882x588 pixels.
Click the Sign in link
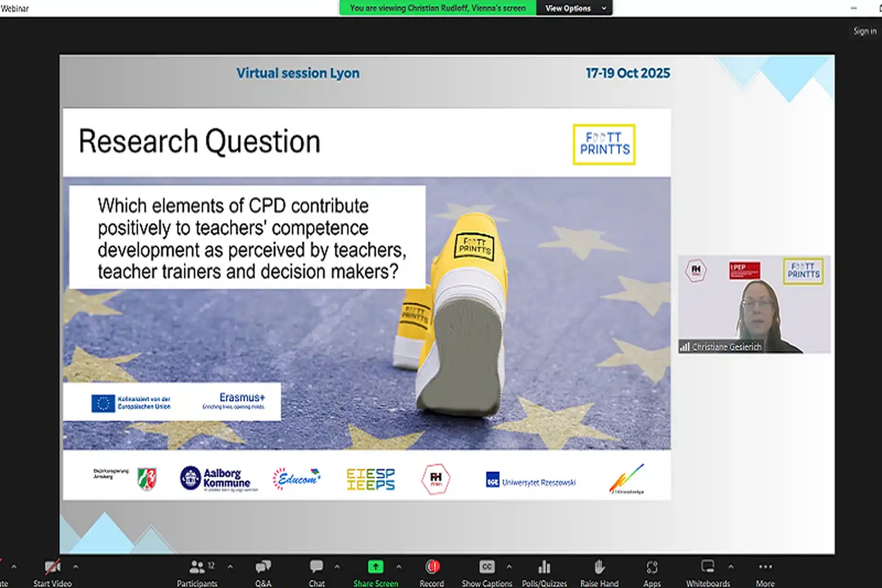tap(865, 31)
